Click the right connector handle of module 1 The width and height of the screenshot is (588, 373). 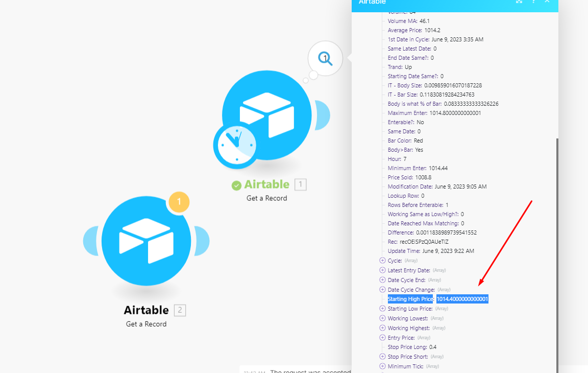pyautogui.click(x=323, y=115)
